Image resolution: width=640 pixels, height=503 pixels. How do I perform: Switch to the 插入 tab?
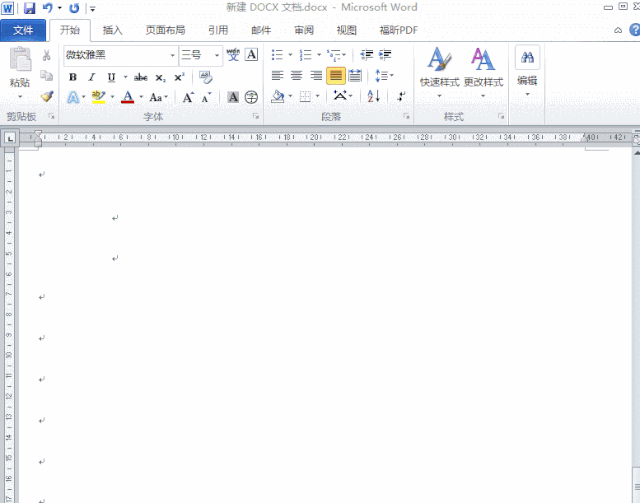pyautogui.click(x=112, y=30)
